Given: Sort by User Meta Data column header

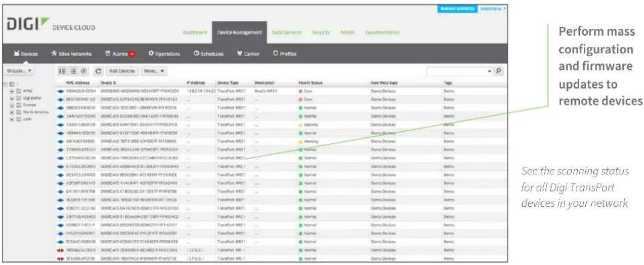Looking at the screenshot, I should (x=385, y=83).
